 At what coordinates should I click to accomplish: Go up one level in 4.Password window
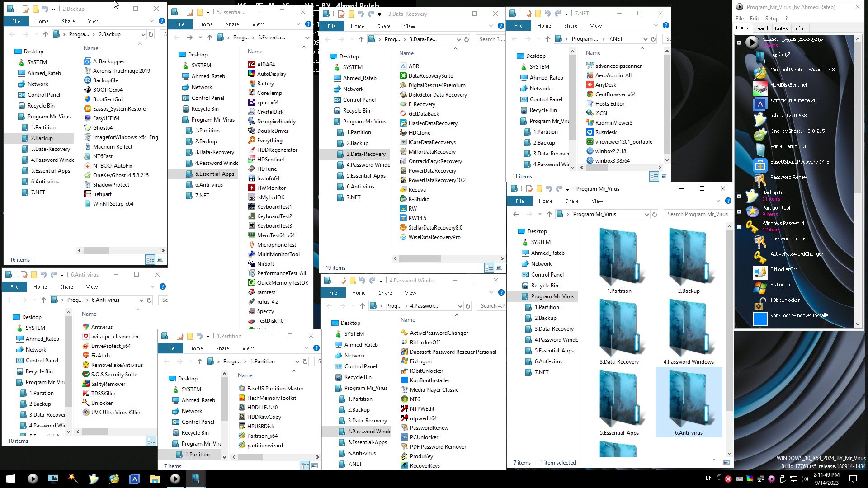click(x=362, y=306)
